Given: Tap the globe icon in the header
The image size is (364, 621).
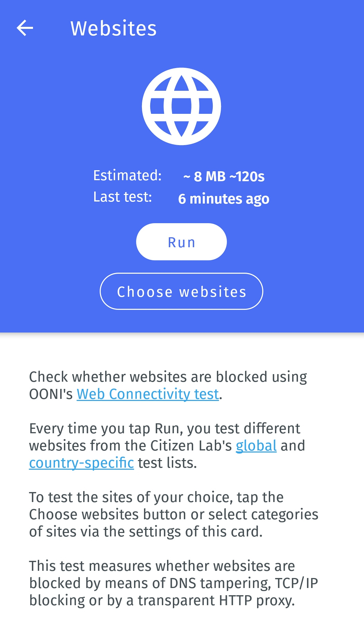Looking at the screenshot, I should click(x=181, y=106).
